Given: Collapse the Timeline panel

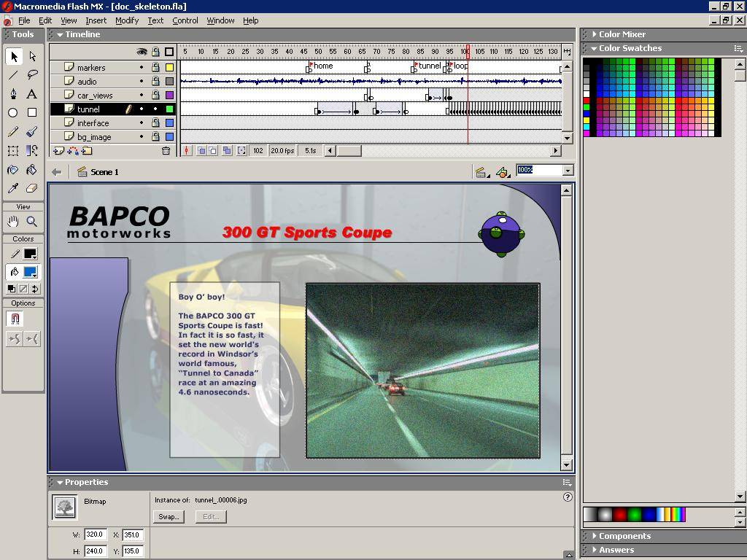Looking at the screenshot, I should click(x=60, y=34).
